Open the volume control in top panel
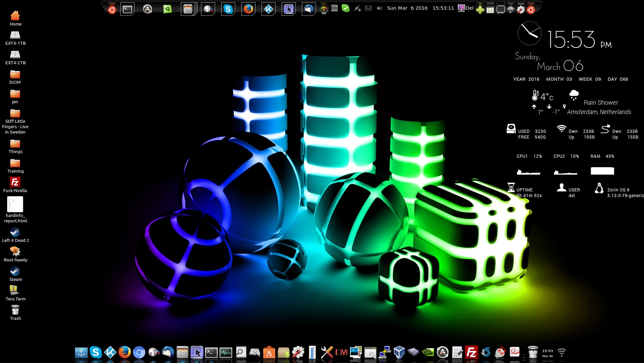The height and width of the screenshot is (363, 644). [379, 8]
